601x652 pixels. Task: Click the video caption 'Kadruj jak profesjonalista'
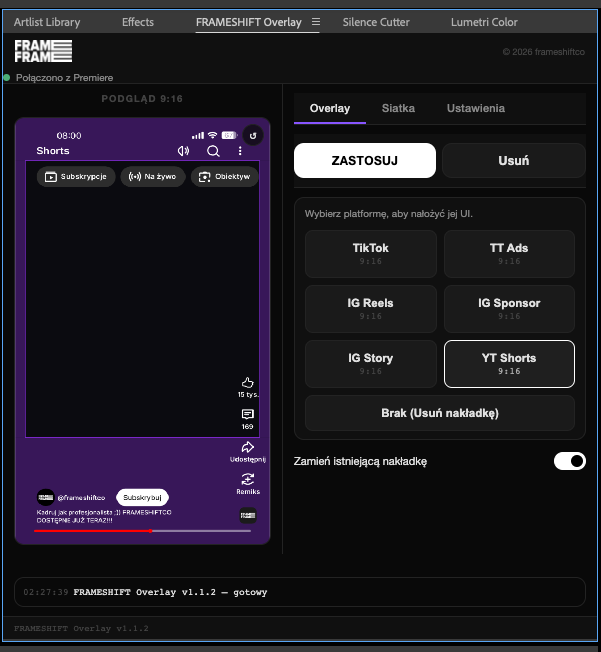pos(104,516)
